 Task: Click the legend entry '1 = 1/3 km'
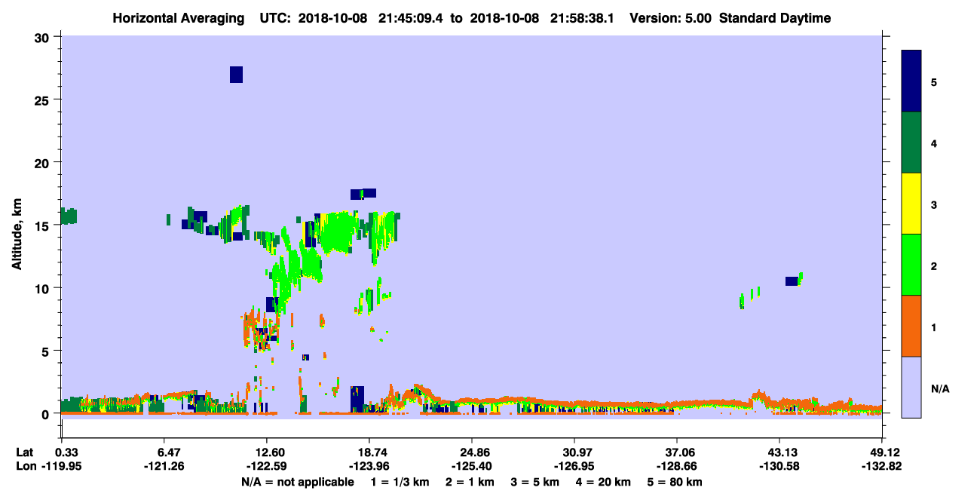pos(400,482)
